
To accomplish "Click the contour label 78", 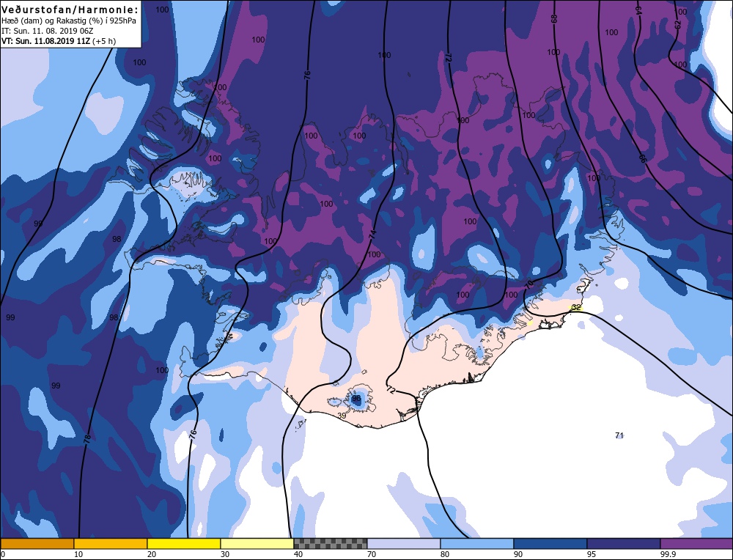I will [87, 438].
